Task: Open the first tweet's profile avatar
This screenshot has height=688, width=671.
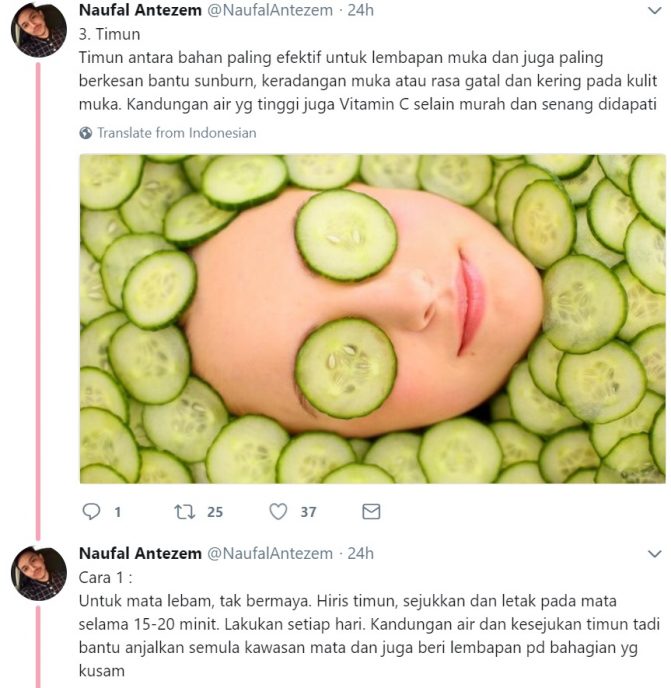Action: pos(39,29)
